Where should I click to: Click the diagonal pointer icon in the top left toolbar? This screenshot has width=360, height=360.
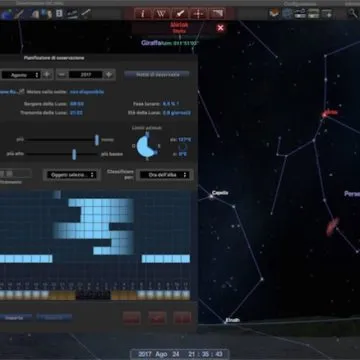pyautogui.click(x=86, y=14)
